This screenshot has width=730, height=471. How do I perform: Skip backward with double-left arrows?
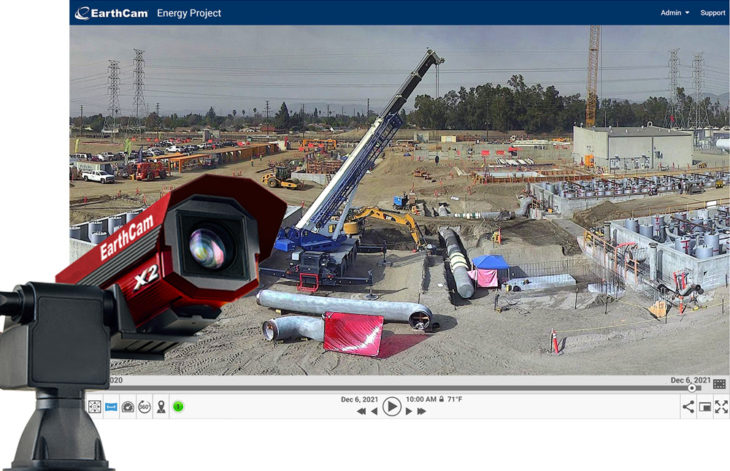[361, 411]
